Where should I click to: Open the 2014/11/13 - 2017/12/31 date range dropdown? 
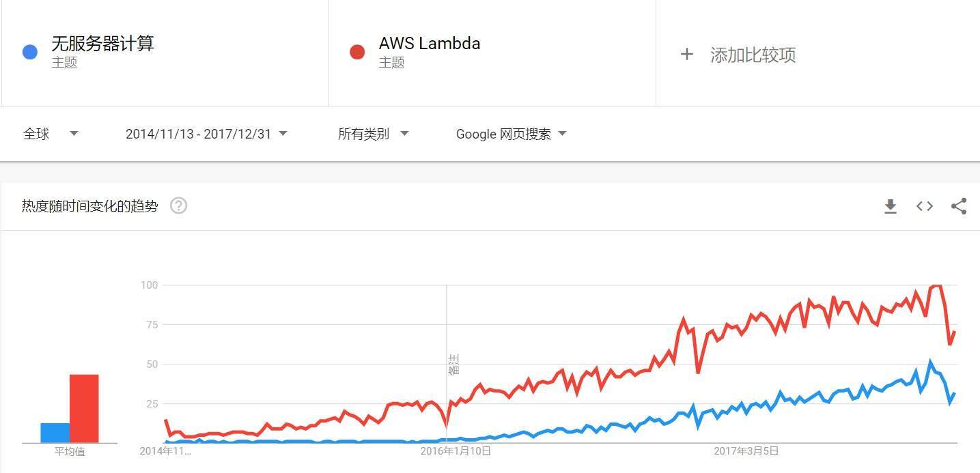pyautogui.click(x=206, y=134)
